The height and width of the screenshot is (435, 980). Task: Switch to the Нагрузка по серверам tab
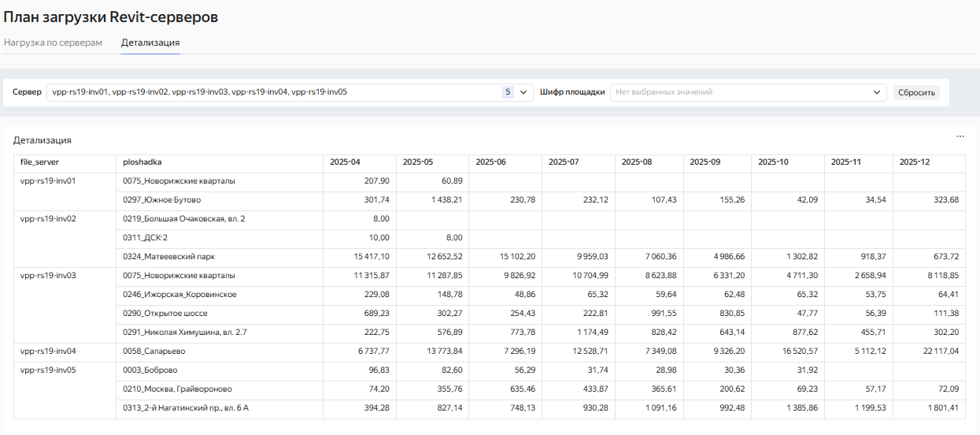pos(53,43)
